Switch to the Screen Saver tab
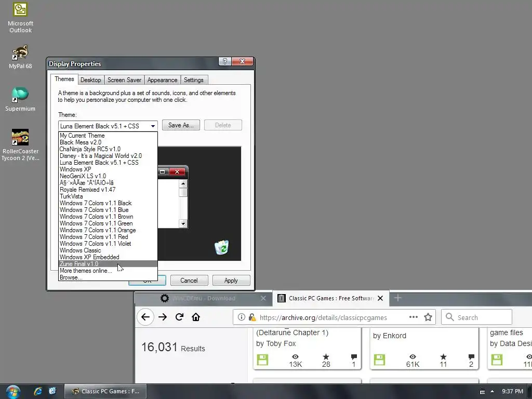532x399 pixels. (124, 80)
